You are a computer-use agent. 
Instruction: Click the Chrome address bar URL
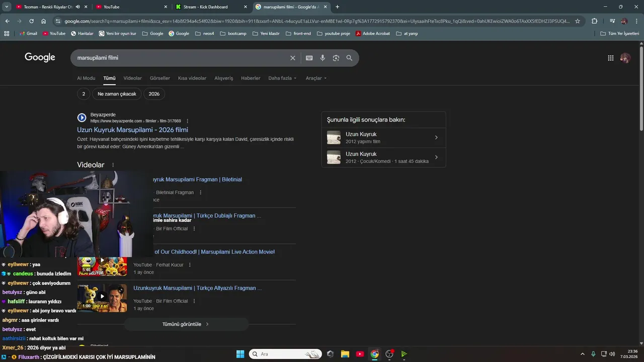coord(317,21)
